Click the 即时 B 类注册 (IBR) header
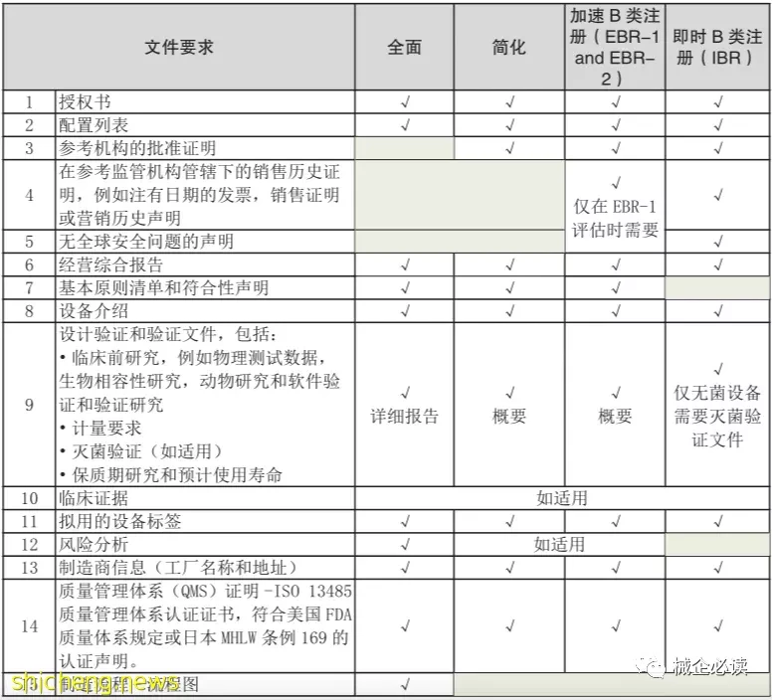The height and width of the screenshot is (700, 772). (717, 47)
